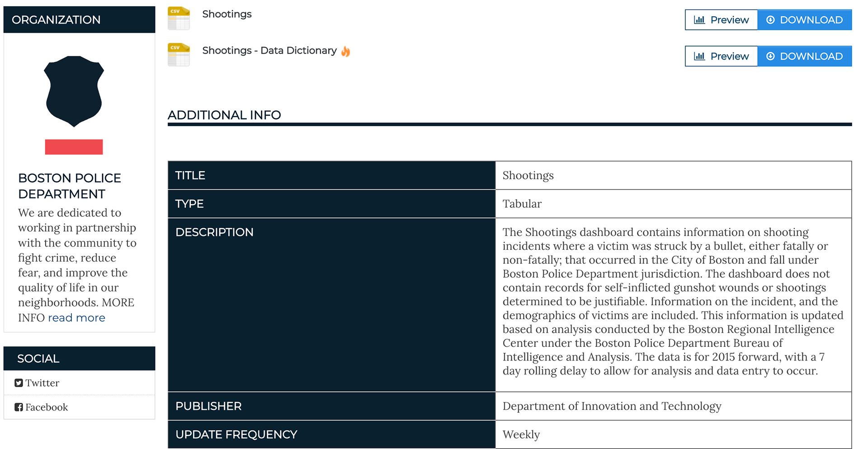The width and height of the screenshot is (868, 449).
Task: Click the red bar under the badge
Action: [x=74, y=147]
